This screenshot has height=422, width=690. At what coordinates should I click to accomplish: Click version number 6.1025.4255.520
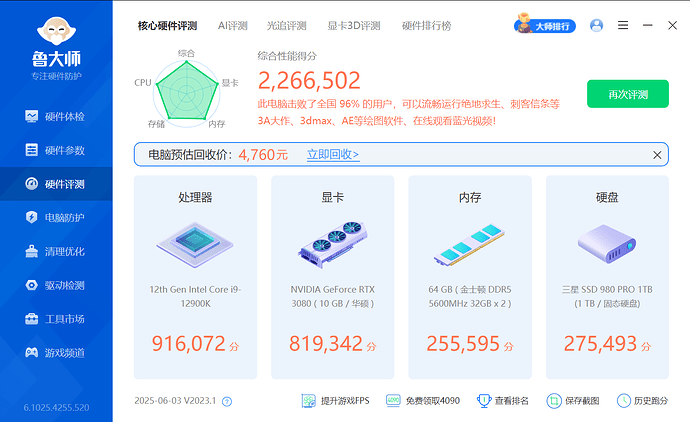[56, 407]
